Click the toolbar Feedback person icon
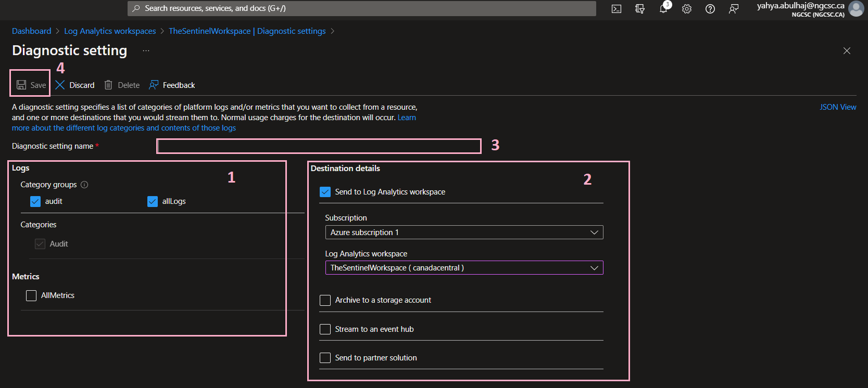 [154, 85]
